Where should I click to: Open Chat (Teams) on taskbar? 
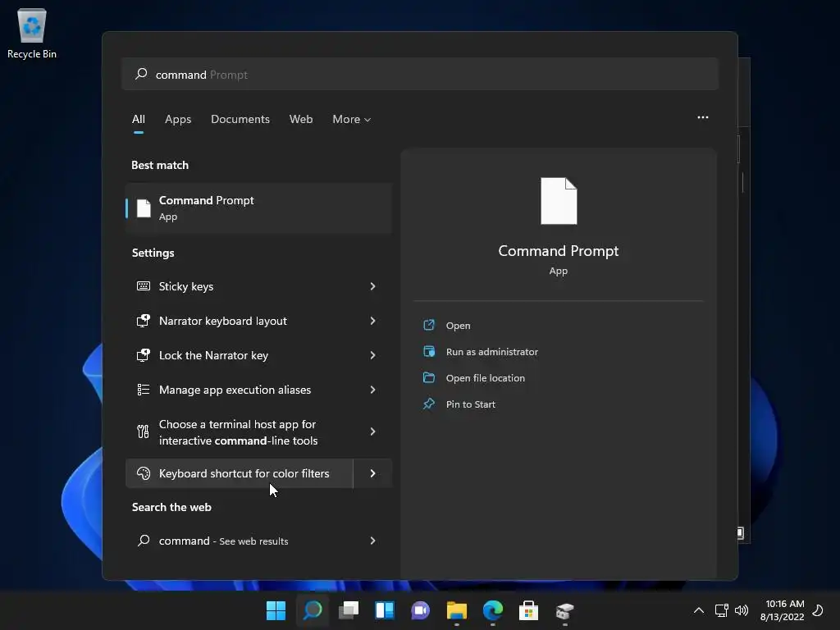pos(421,610)
